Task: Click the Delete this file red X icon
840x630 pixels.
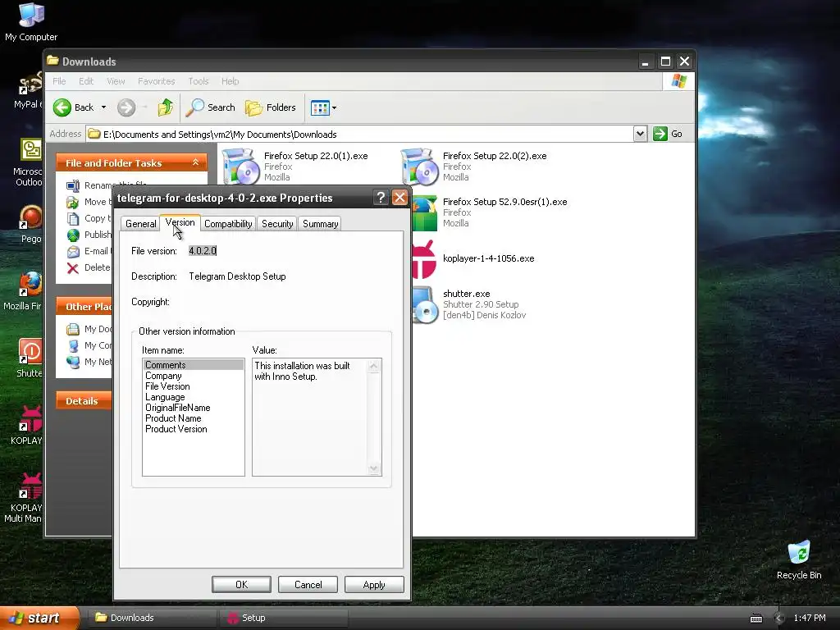Action: [x=73, y=268]
